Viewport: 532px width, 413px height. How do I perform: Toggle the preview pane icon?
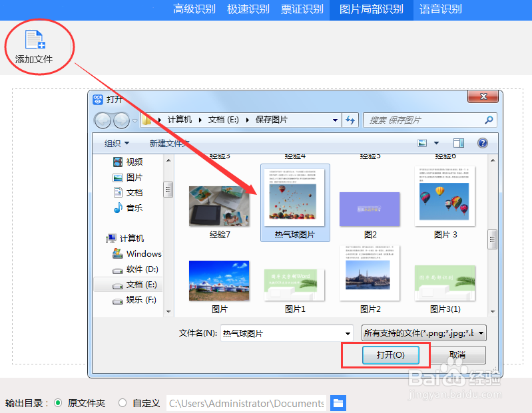[459, 143]
